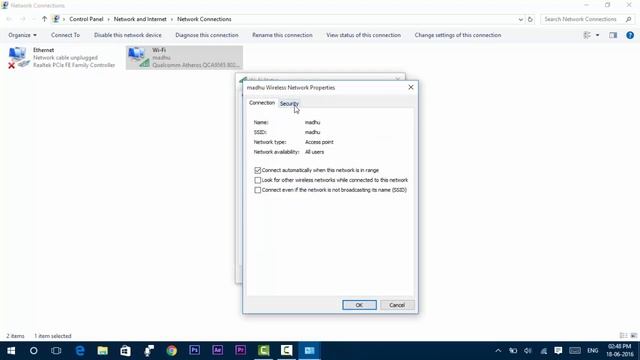The width and height of the screenshot is (640, 360).
Task: Show hidden system tray icons
Action: click(x=498, y=351)
